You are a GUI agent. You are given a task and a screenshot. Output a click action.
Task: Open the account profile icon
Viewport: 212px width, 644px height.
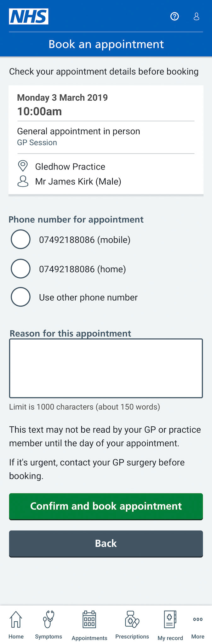(196, 16)
